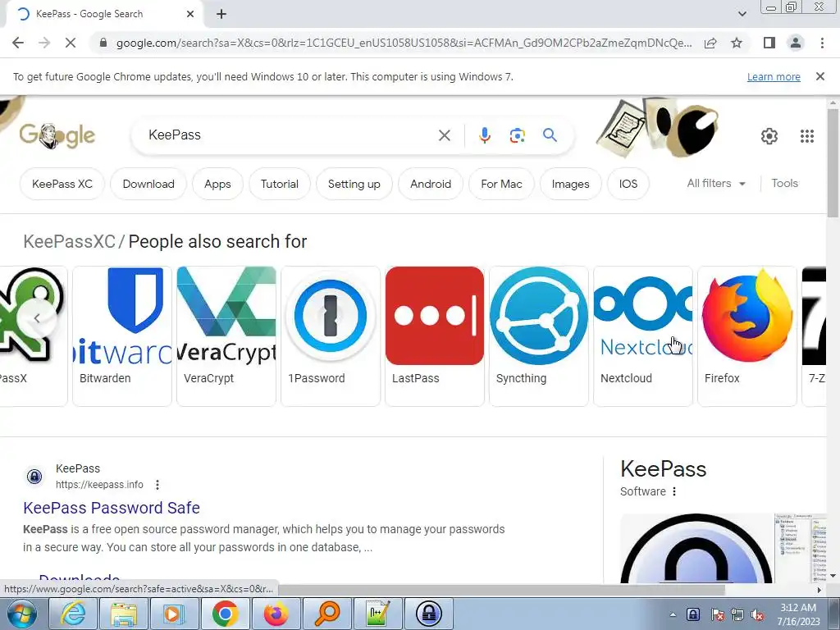Image resolution: width=840 pixels, height=630 pixels.
Task: Search by image with Google Lens
Action: point(517,135)
